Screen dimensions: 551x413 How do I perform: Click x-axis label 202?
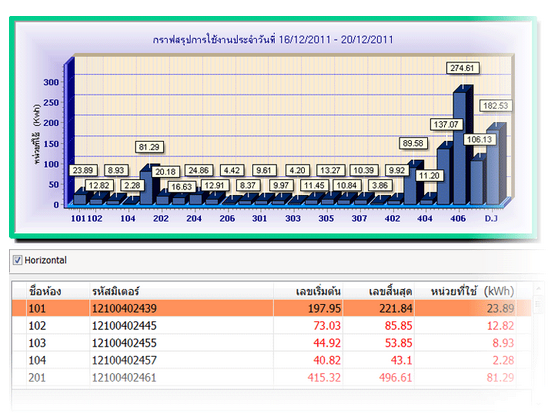click(161, 218)
